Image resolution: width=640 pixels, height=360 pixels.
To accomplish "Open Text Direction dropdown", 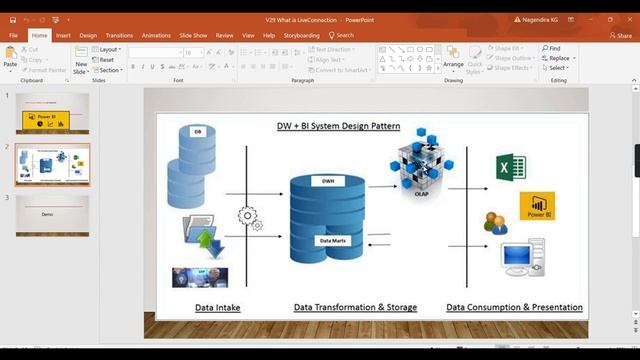I will click(331, 49).
